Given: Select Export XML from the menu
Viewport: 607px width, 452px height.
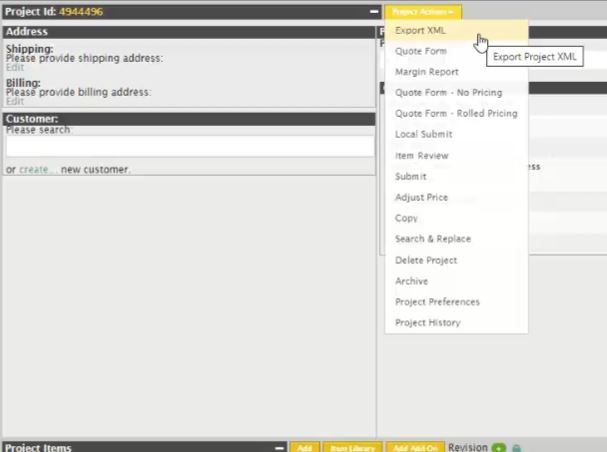Looking at the screenshot, I should click(x=421, y=31).
